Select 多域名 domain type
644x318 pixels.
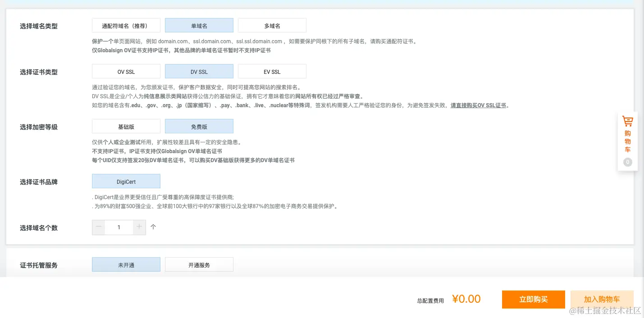click(x=272, y=25)
